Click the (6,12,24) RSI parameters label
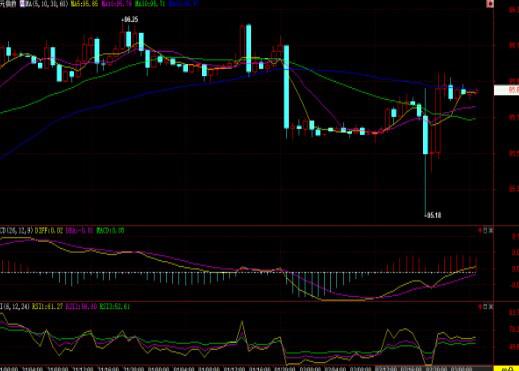 (x=16, y=307)
